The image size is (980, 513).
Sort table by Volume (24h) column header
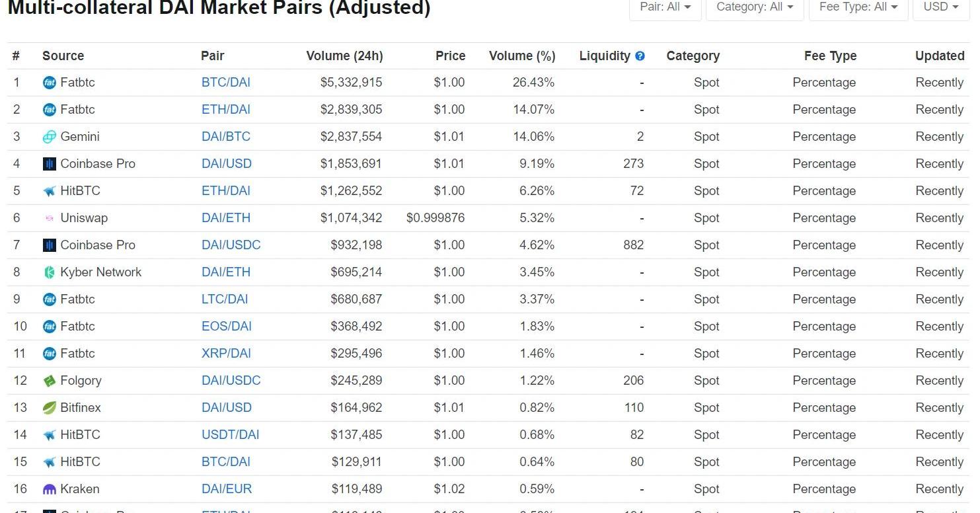click(344, 56)
